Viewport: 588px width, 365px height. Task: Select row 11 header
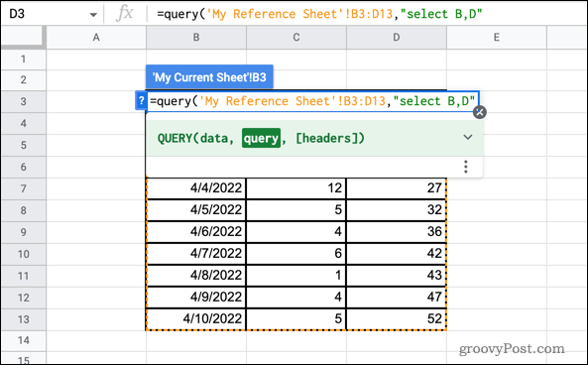(23, 276)
